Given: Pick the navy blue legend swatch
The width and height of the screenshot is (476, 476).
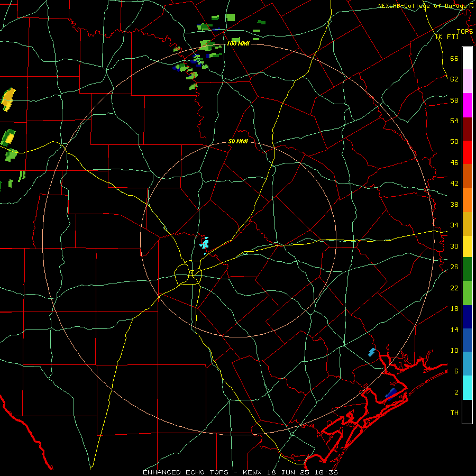Looking at the screenshot, I should [467, 317].
